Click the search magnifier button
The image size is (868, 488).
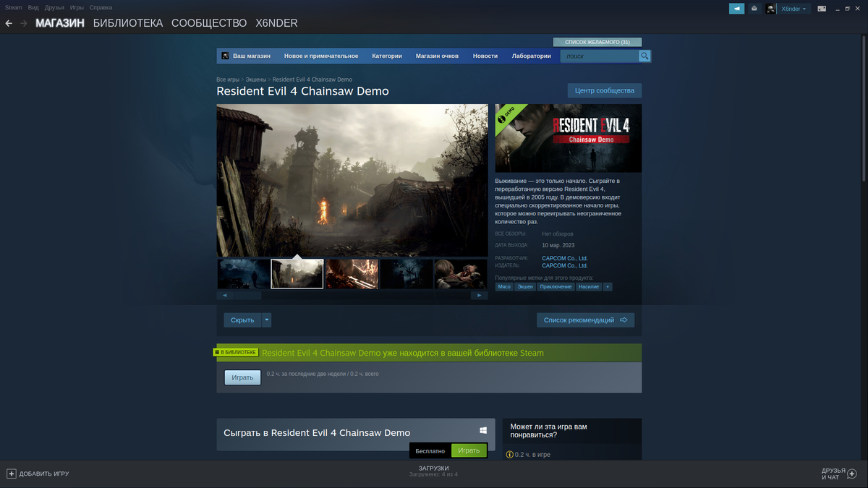coord(644,56)
